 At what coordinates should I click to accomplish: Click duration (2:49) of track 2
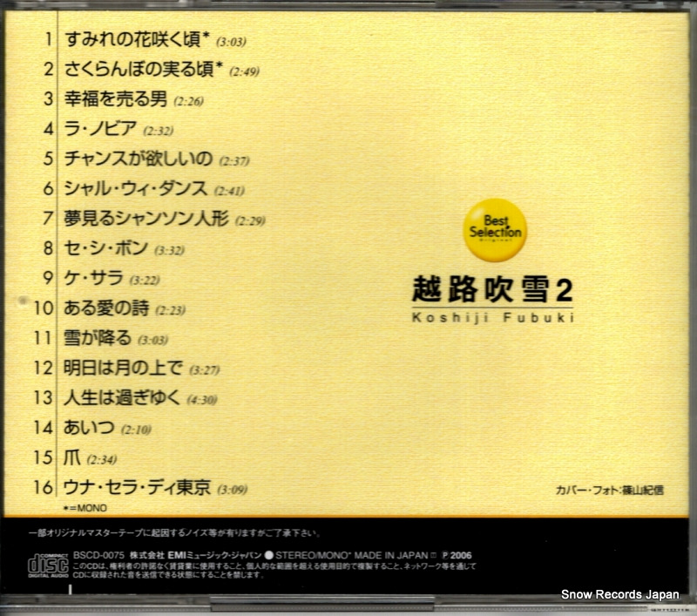point(244,71)
